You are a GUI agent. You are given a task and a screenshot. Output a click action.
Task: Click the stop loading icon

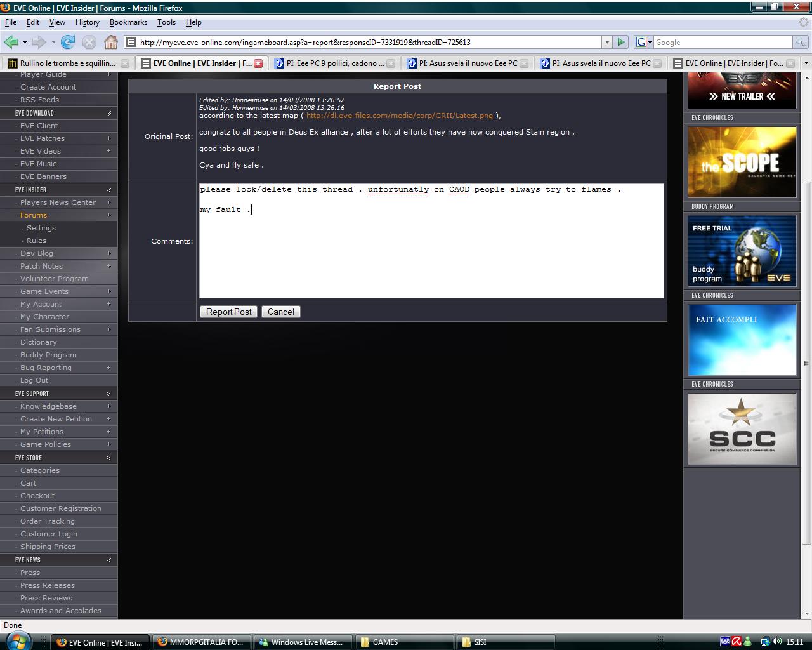(89, 42)
